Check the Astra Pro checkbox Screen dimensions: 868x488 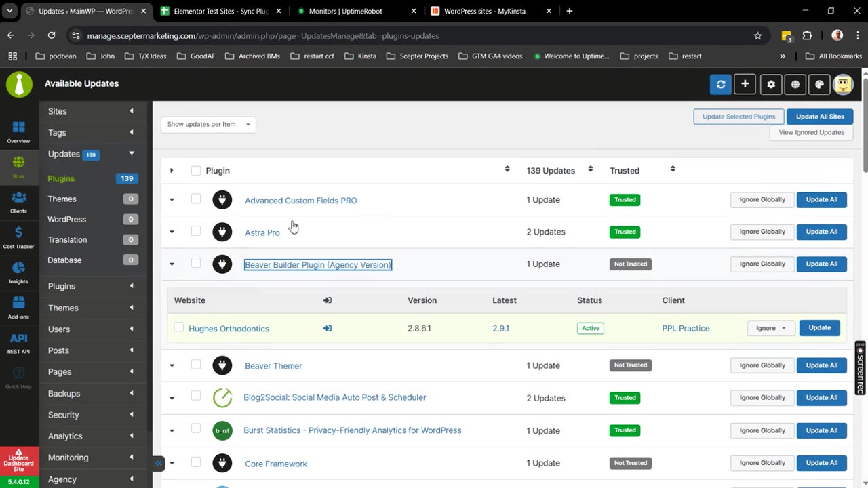196,231
